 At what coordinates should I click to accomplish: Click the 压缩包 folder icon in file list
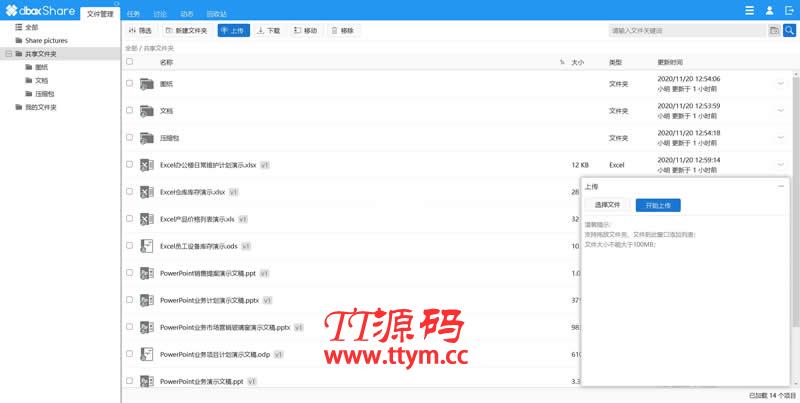point(147,138)
